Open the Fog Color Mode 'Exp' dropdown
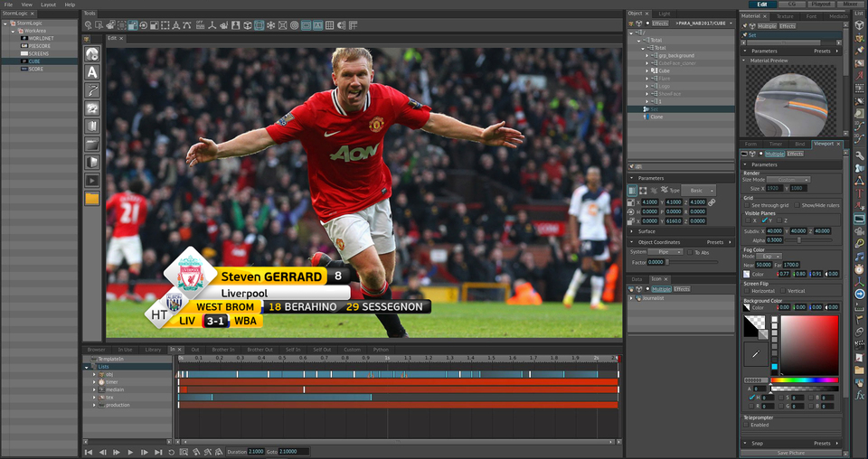The width and height of the screenshot is (868, 459). 767,257
